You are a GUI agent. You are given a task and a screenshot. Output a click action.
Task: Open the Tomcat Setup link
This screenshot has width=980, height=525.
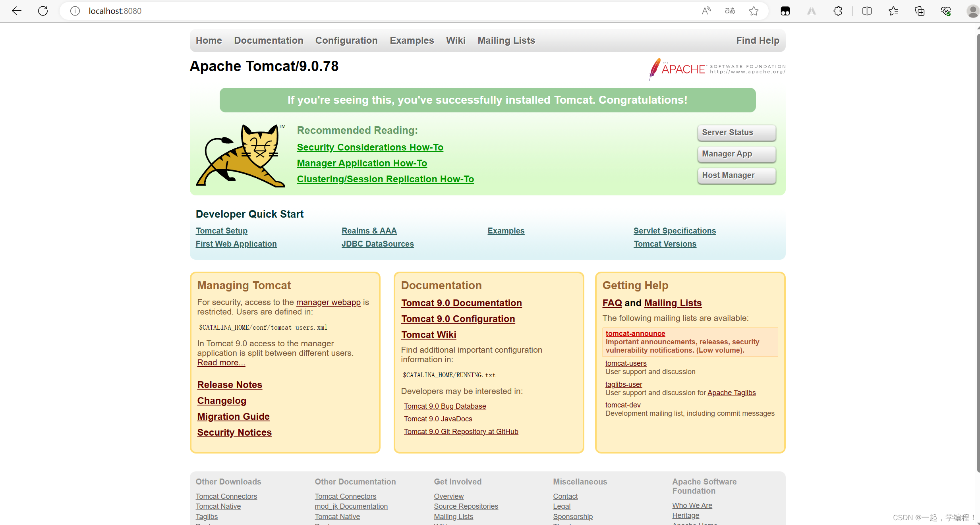[x=221, y=231]
